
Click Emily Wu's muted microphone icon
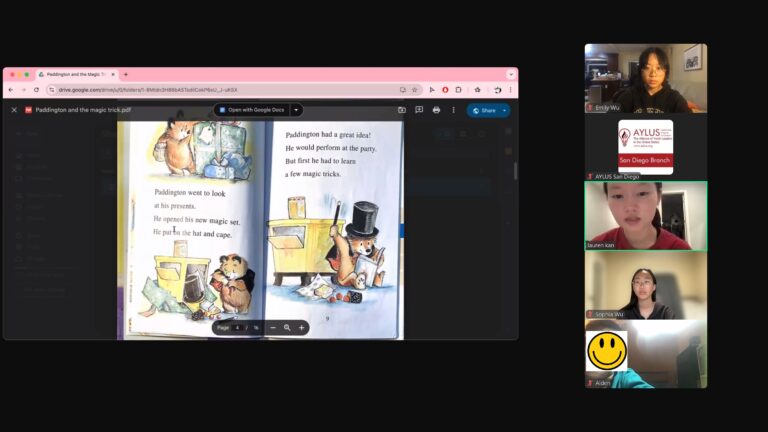[x=590, y=108]
